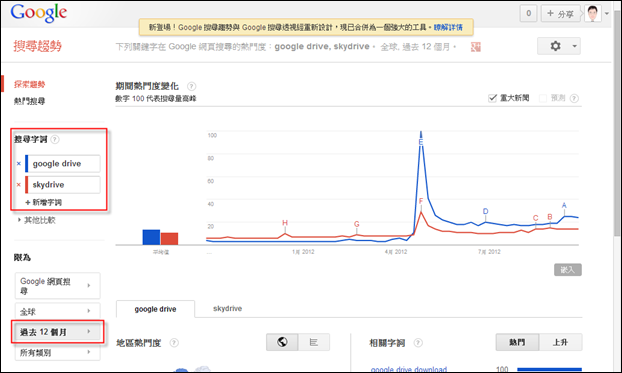Click the Google logo
The image size is (622, 373).
39,13
